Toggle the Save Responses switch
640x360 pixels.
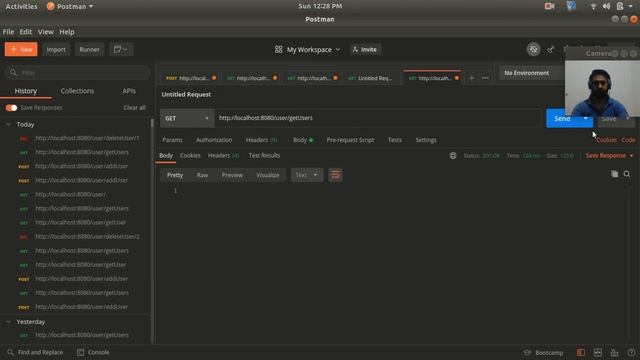[x=11, y=108]
